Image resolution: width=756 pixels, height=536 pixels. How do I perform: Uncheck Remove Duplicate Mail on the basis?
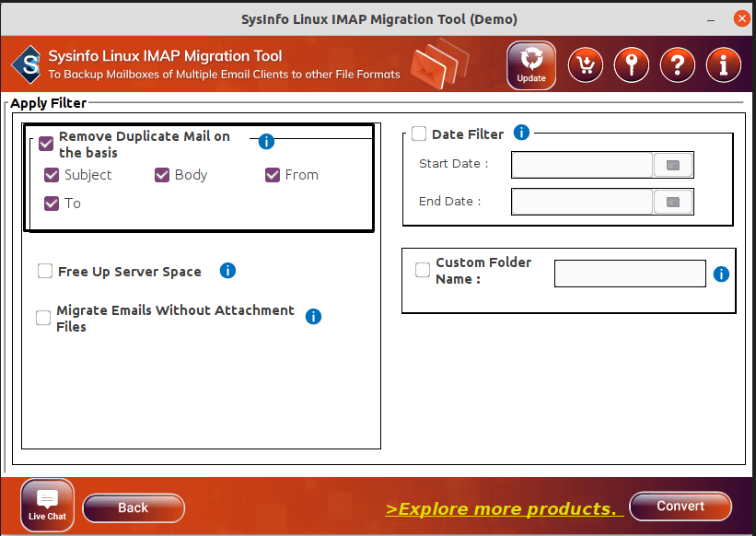coord(46,144)
